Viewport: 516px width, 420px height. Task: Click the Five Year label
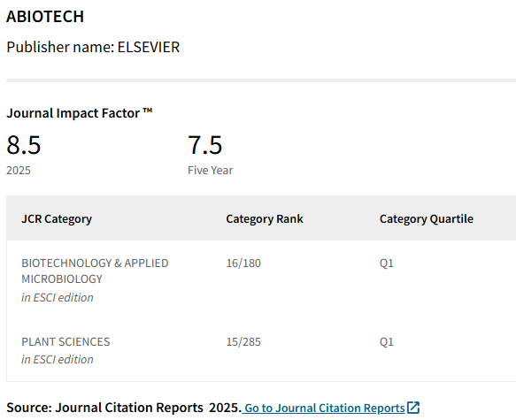[211, 171]
